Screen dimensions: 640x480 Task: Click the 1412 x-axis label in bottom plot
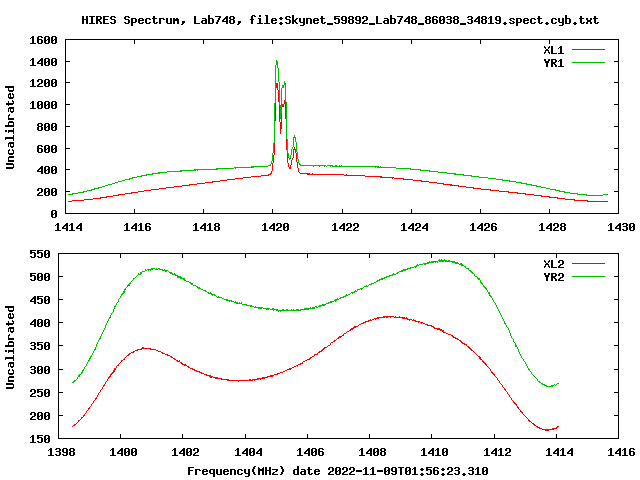497,452
